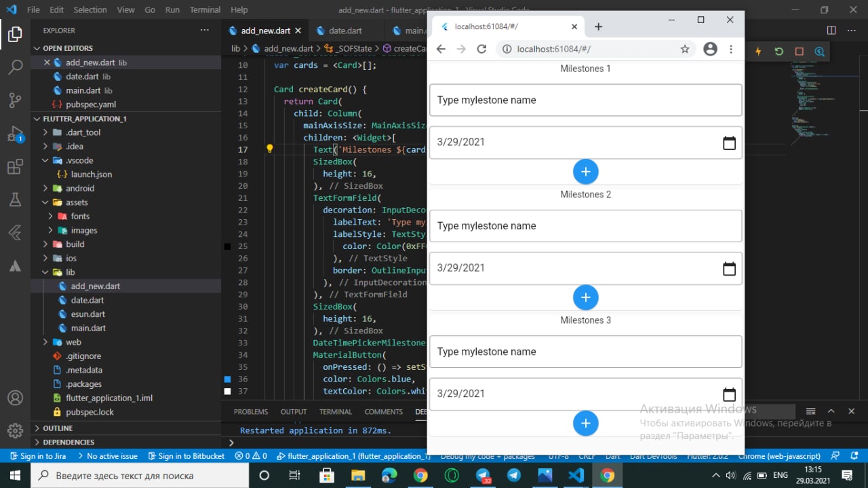868x488 pixels.
Task: Open the File menu
Action: pyautogui.click(x=33, y=10)
